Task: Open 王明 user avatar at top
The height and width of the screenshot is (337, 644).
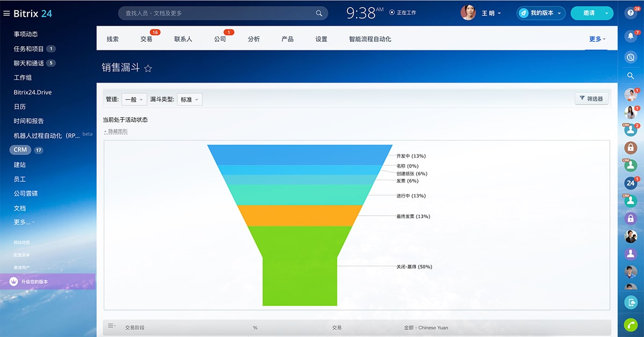Action: tap(468, 13)
